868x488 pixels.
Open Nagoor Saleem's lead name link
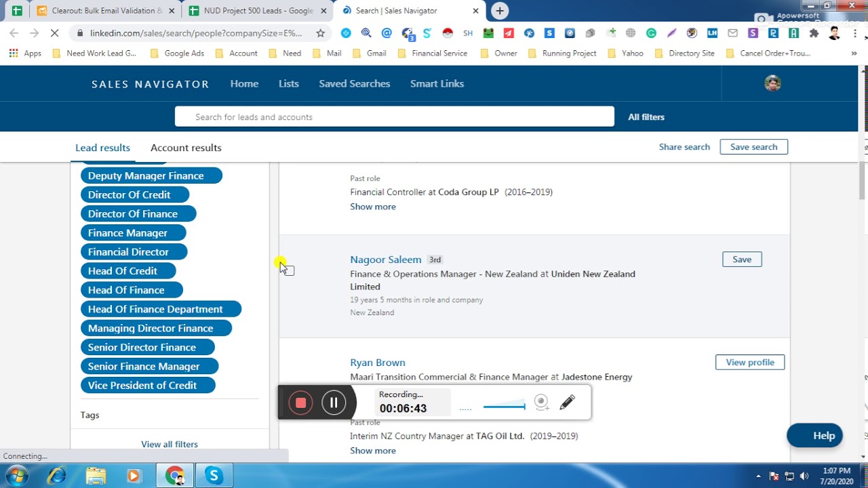coord(385,260)
